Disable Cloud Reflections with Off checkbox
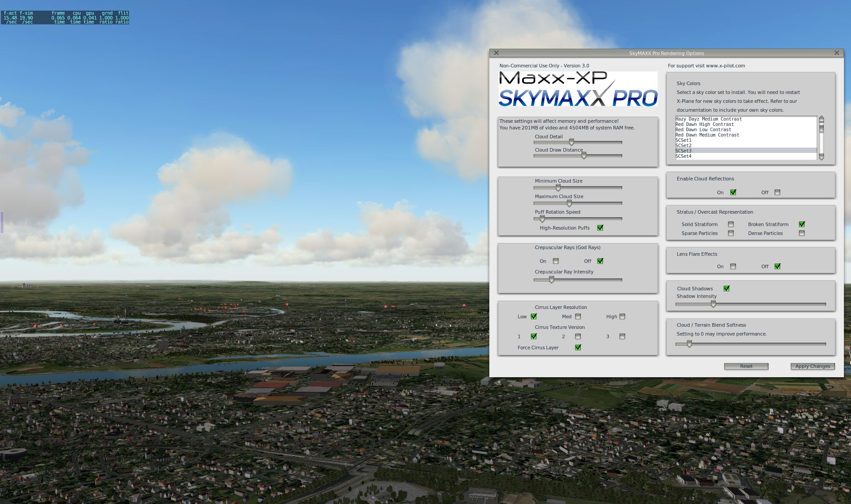 [x=777, y=192]
